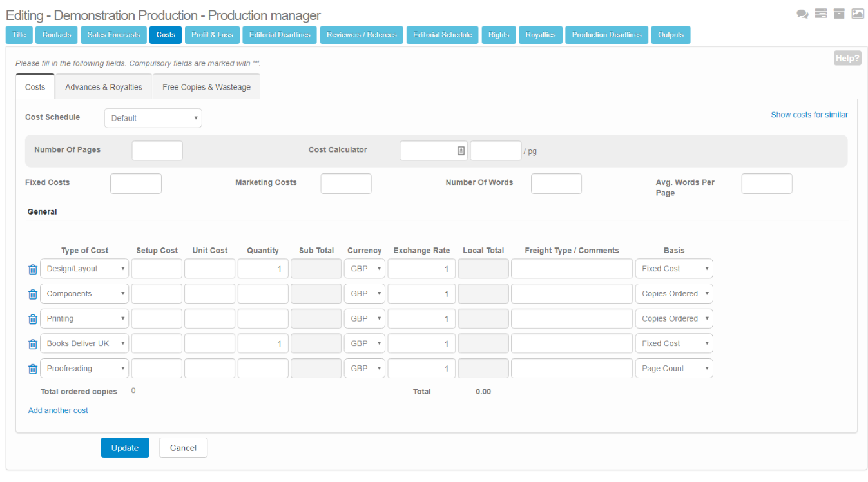Click the stacked list rows icon
The image size is (868, 482).
click(820, 14)
